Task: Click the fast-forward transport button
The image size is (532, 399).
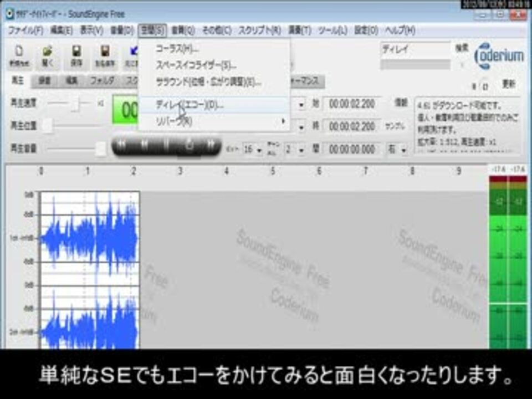Action: 211,145
